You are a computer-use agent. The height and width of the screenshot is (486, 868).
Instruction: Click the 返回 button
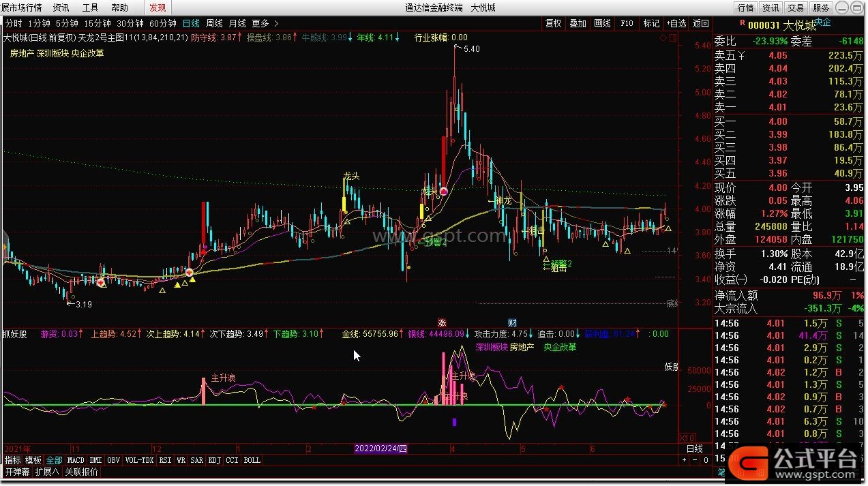coord(700,23)
